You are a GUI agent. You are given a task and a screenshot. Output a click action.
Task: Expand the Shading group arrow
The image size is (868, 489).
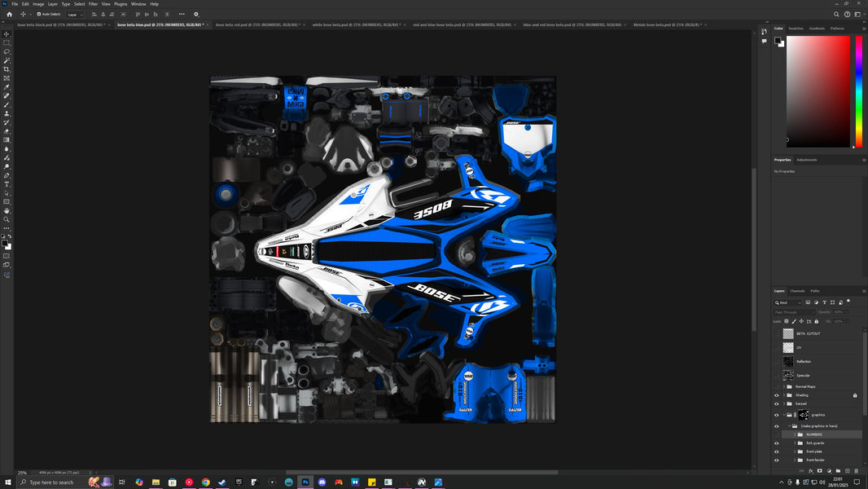tap(784, 395)
